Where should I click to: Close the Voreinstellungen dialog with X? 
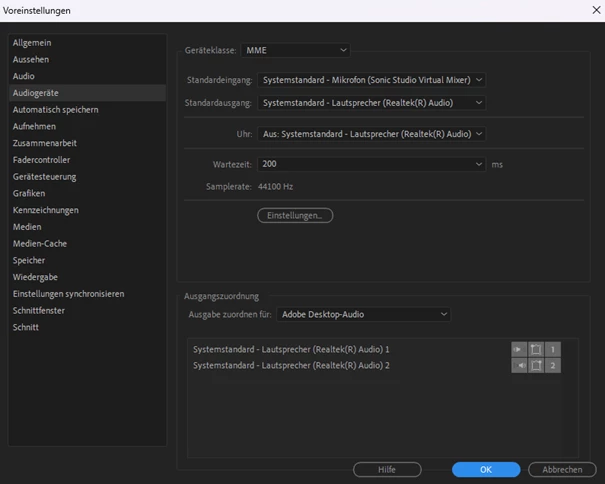(x=597, y=10)
